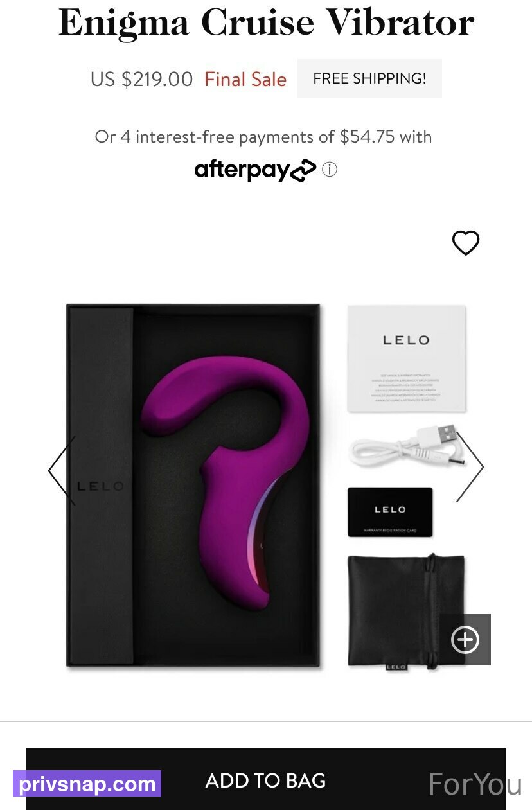Click the LELO box lid panel

[x=100, y=486]
